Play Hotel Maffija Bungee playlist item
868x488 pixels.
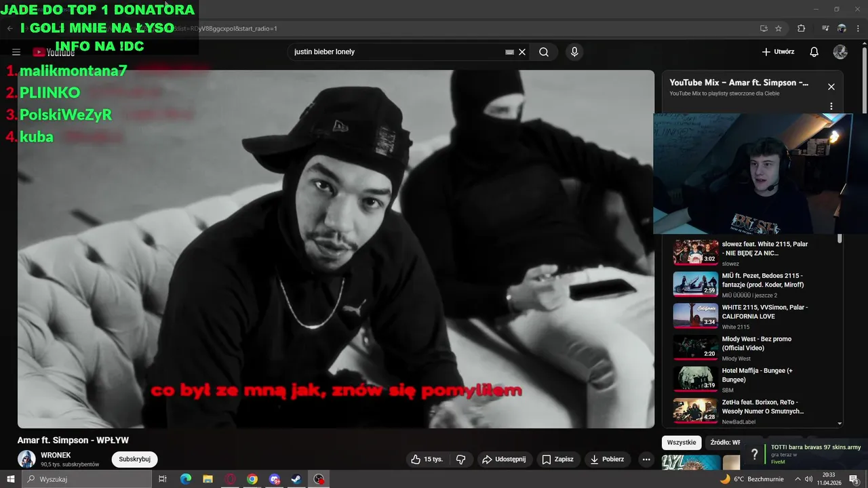(751, 379)
